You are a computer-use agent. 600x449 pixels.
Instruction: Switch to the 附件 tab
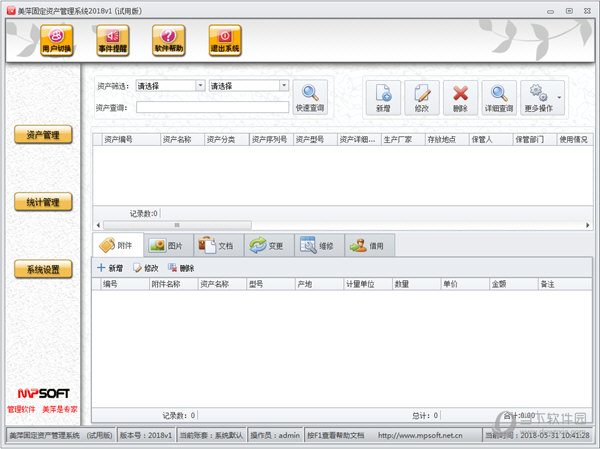(x=118, y=245)
